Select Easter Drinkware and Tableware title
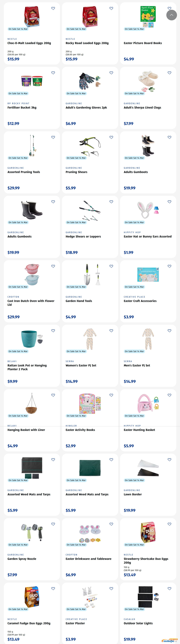The image size is (180, 644). coord(88,559)
